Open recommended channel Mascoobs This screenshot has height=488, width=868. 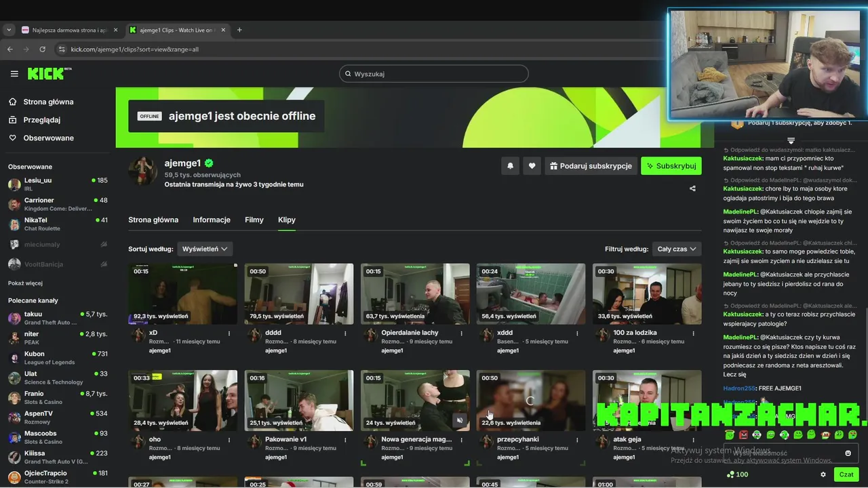[x=58, y=437]
